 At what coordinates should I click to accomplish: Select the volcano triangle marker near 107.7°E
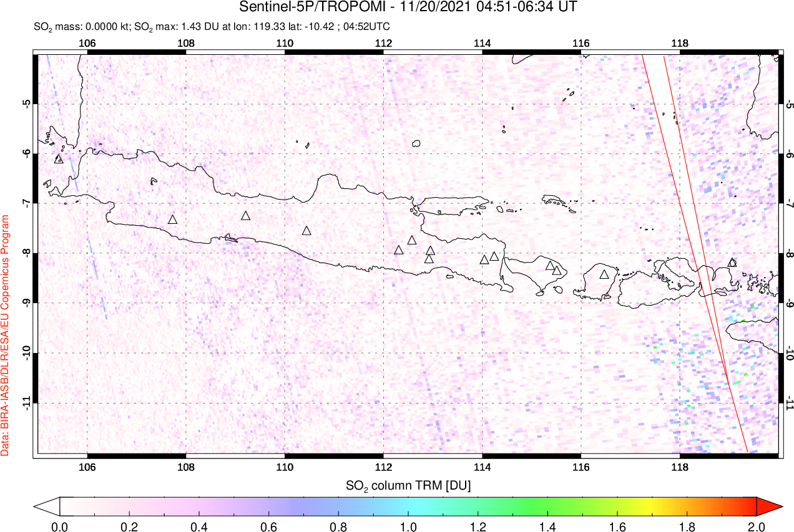click(x=173, y=220)
